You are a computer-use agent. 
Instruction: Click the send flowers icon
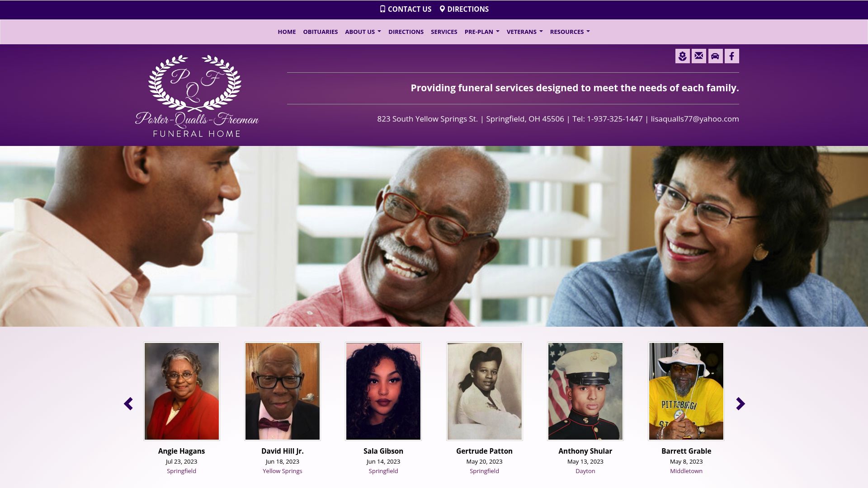pos(682,56)
